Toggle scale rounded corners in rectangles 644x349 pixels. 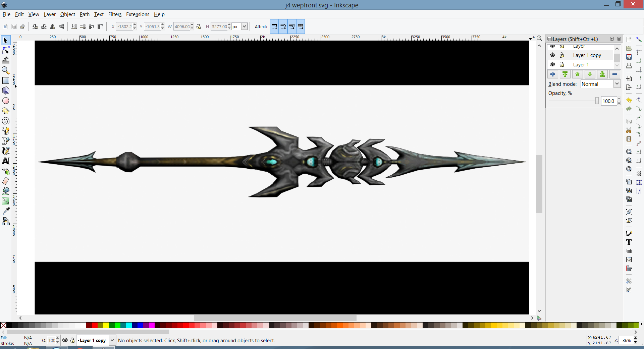click(x=283, y=26)
